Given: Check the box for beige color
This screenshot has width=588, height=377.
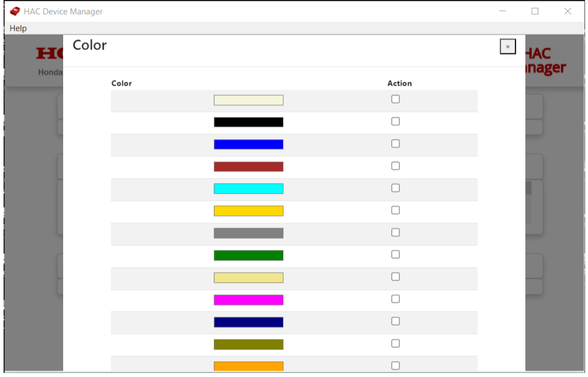Looking at the screenshot, I should pos(395,99).
